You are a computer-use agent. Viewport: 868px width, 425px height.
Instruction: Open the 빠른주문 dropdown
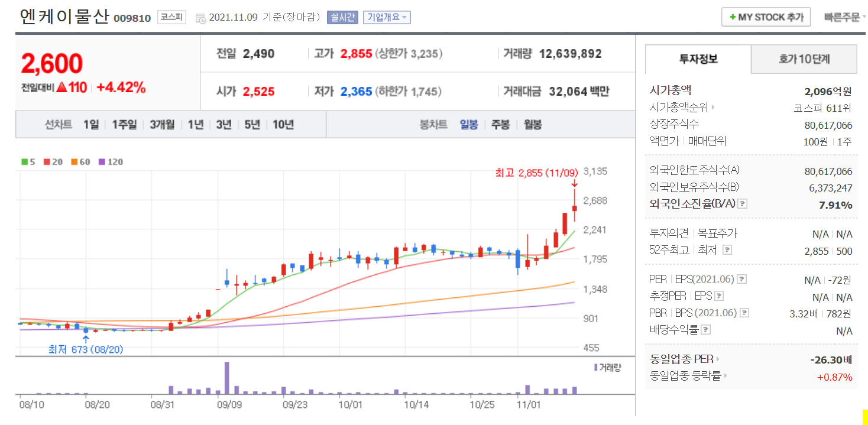pos(844,17)
